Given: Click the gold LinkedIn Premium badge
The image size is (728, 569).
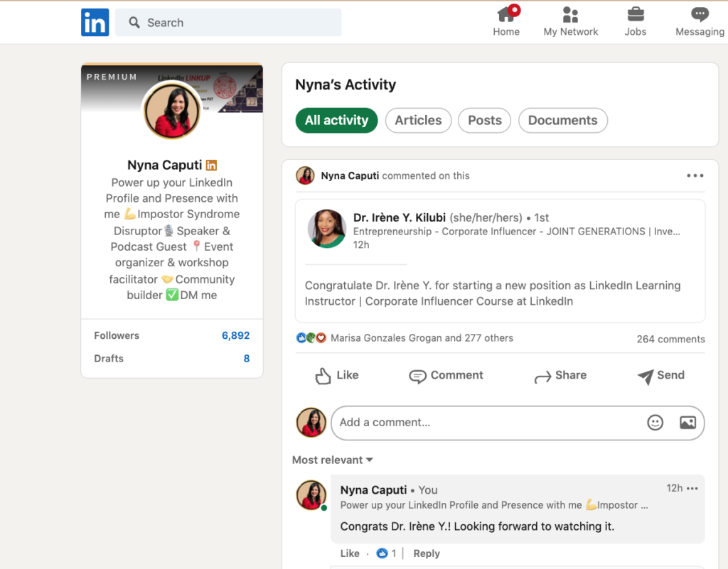Looking at the screenshot, I should coord(211,165).
